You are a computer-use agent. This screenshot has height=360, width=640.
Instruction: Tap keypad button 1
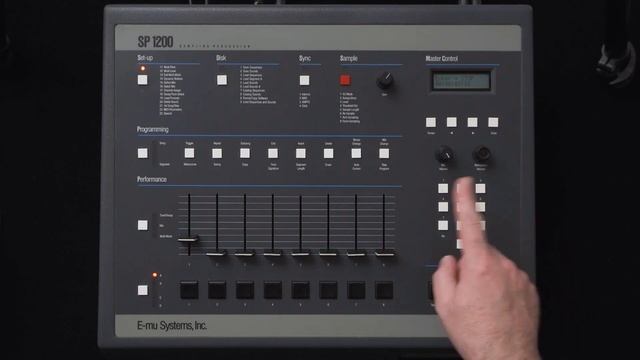(443, 188)
